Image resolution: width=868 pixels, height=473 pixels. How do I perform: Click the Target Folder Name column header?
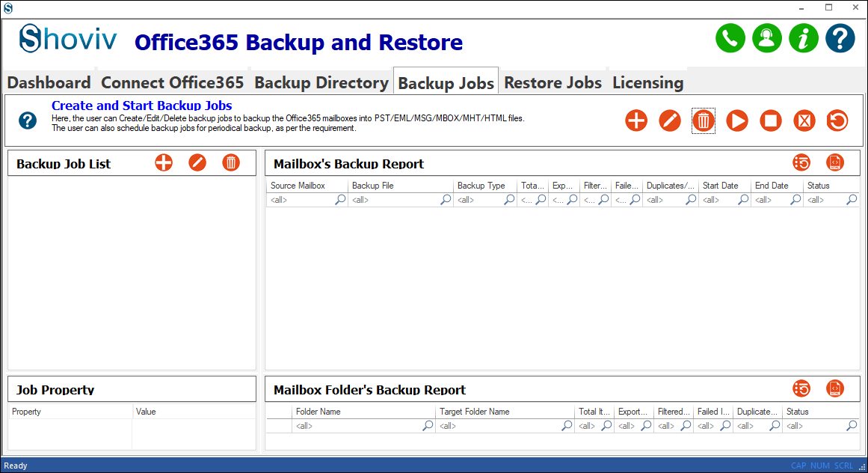(x=505, y=412)
